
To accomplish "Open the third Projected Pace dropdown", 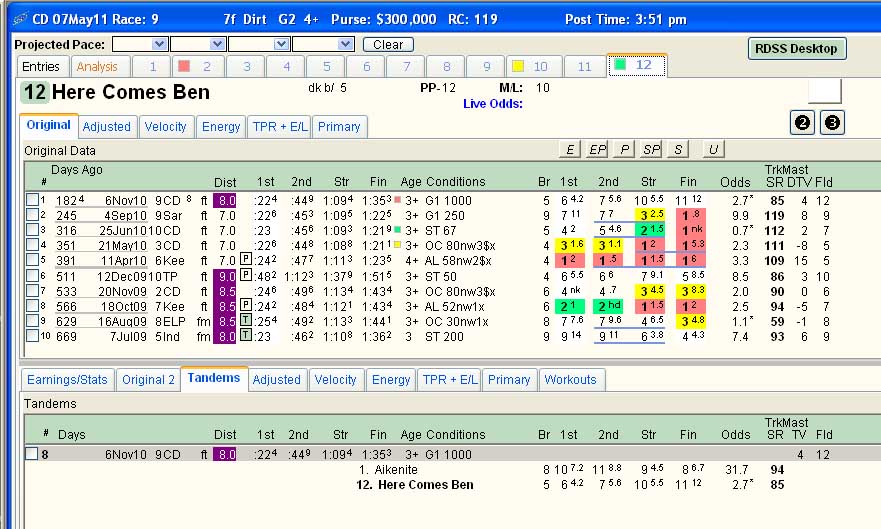I will tap(281, 44).
